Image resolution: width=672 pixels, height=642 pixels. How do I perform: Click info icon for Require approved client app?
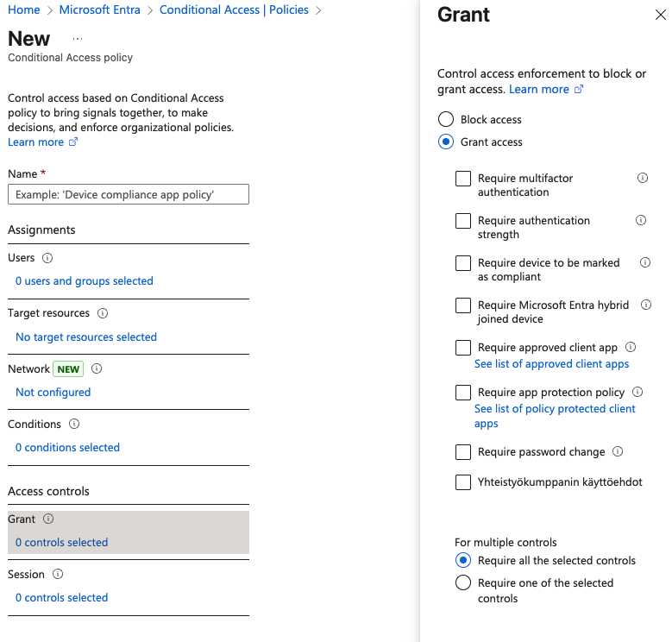631,347
